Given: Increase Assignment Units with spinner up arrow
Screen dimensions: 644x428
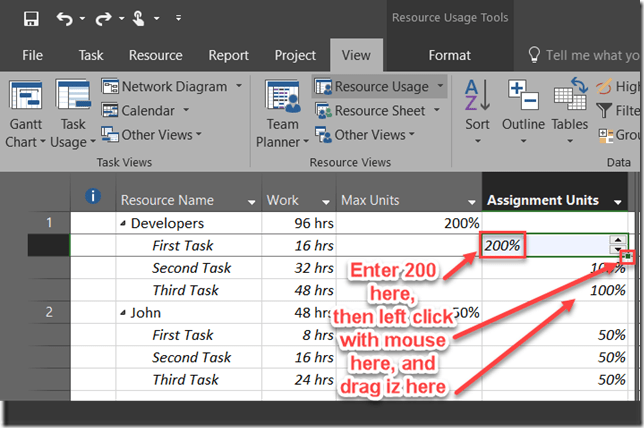Looking at the screenshot, I should point(618,240).
